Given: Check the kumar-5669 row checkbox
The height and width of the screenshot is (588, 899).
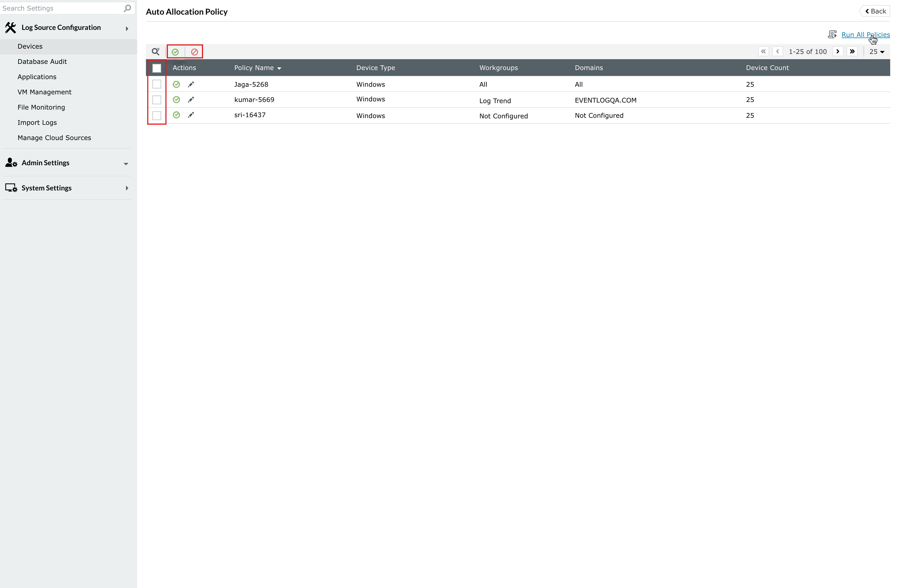Looking at the screenshot, I should coord(157,100).
